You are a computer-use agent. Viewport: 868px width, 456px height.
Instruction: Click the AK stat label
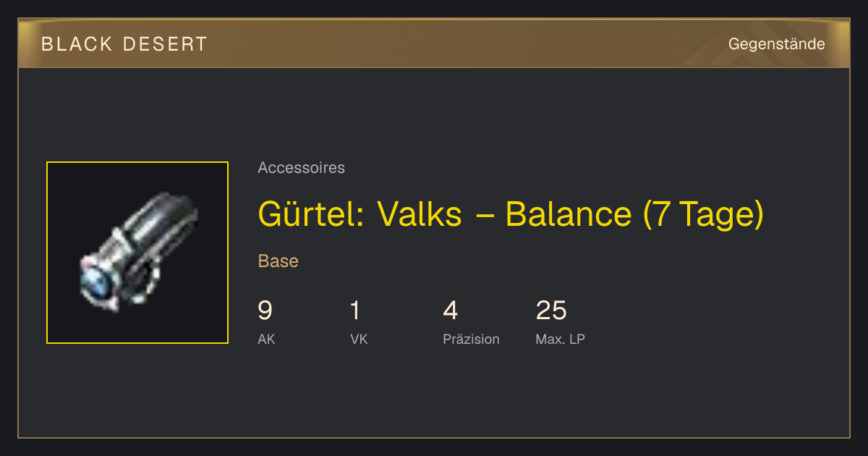click(266, 339)
